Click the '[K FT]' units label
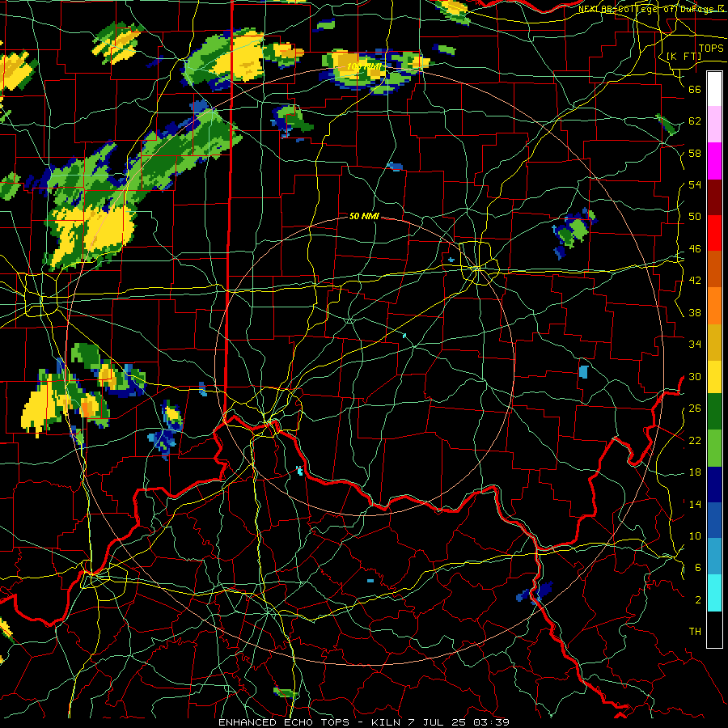 (684, 57)
